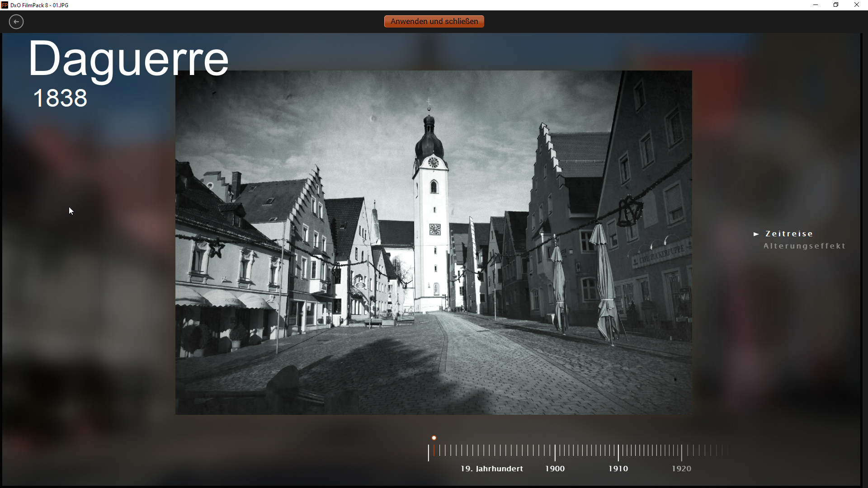868x488 pixels.
Task: Jump to the 1920 timeline label
Action: pyautogui.click(x=681, y=469)
